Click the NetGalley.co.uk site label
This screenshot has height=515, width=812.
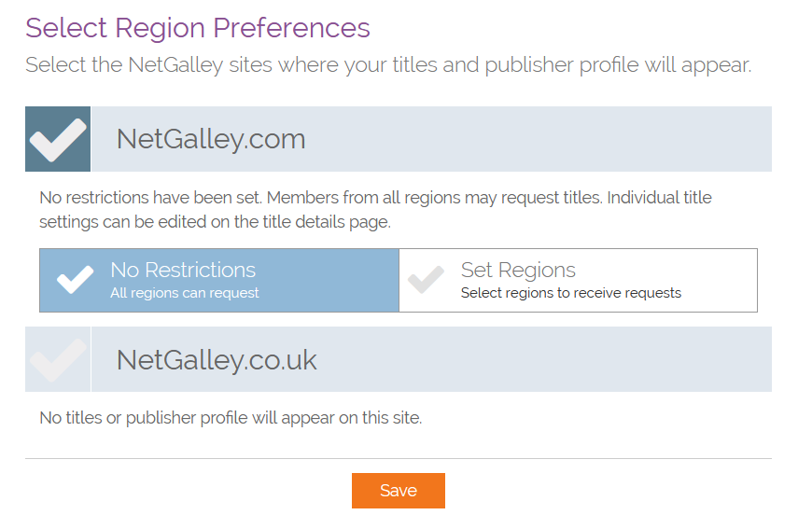pos(217,359)
